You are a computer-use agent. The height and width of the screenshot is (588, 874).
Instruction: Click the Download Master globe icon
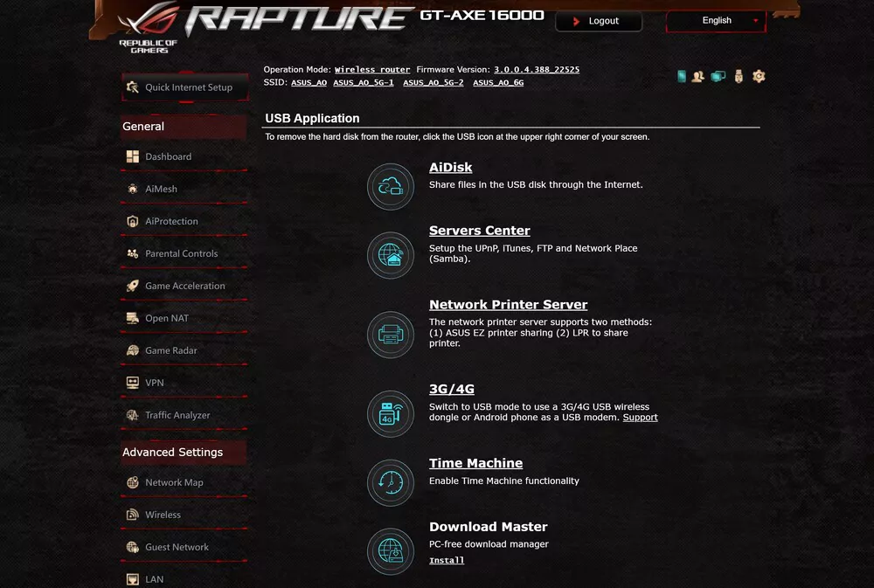[390, 551]
